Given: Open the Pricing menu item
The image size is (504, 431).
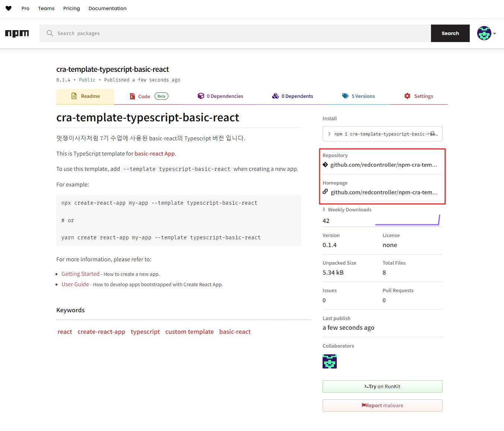Looking at the screenshot, I should pos(72,8).
